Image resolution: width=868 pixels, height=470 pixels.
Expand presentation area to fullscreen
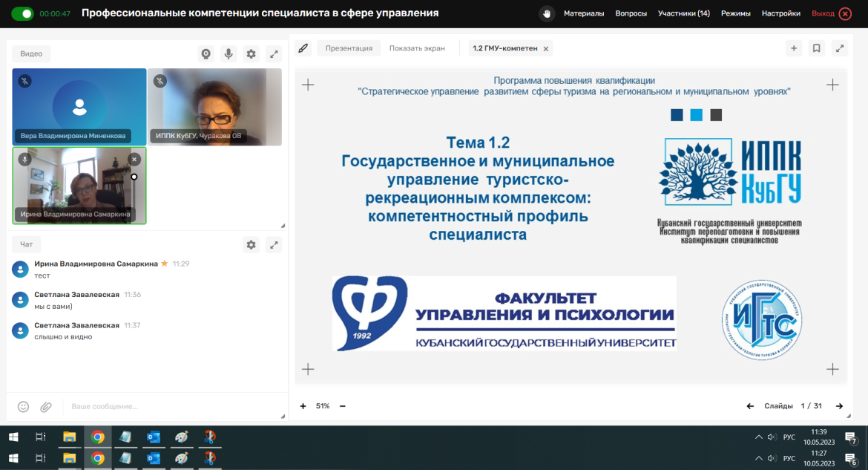point(840,48)
